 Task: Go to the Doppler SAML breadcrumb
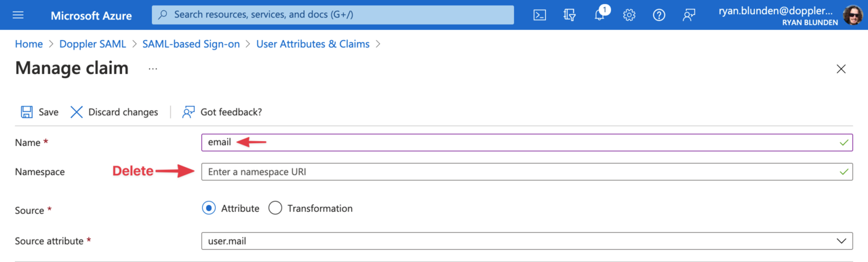coord(93,44)
